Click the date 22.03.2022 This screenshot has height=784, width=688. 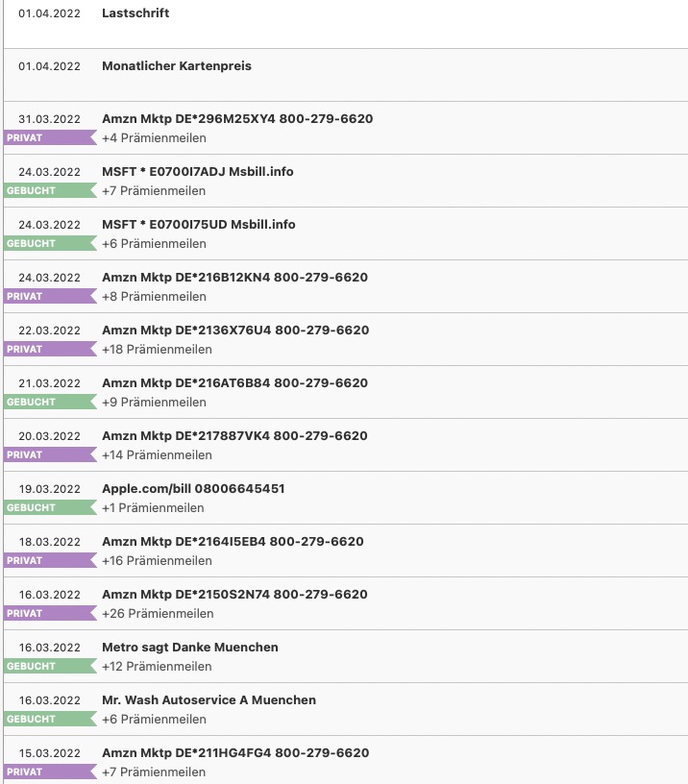[x=50, y=331]
